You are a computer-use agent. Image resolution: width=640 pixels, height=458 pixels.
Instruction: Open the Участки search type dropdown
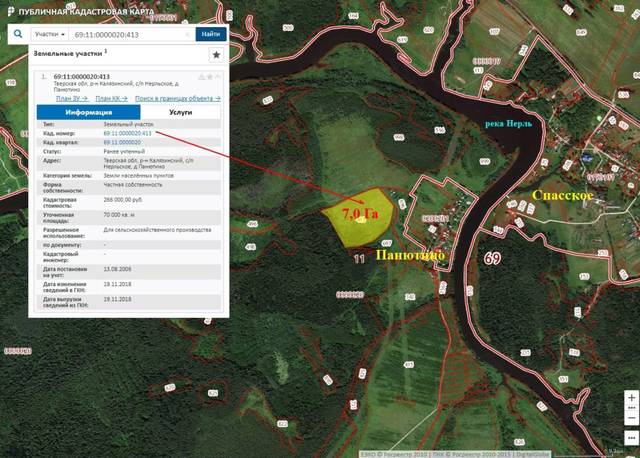tap(49, 33)
